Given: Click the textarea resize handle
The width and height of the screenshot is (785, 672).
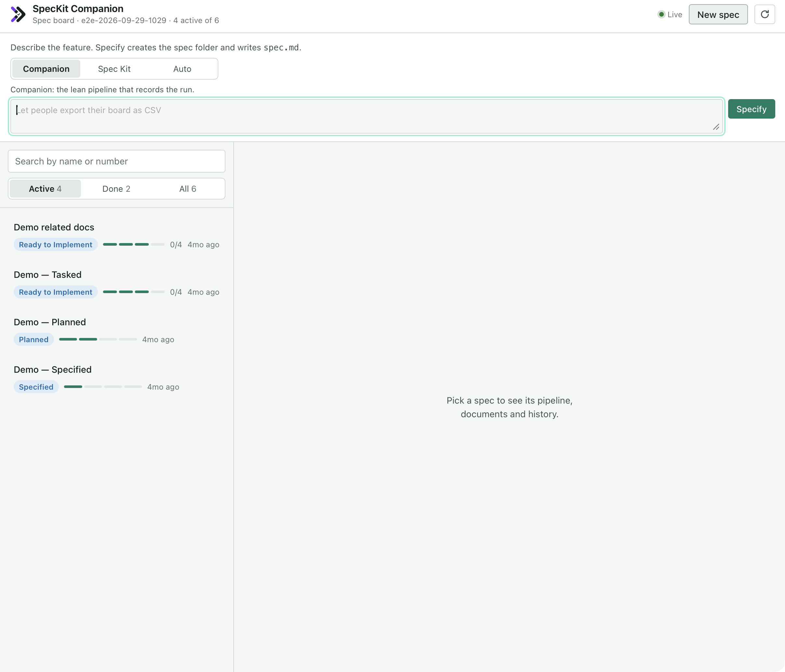Looking at the screenshot, I should 716,127.
